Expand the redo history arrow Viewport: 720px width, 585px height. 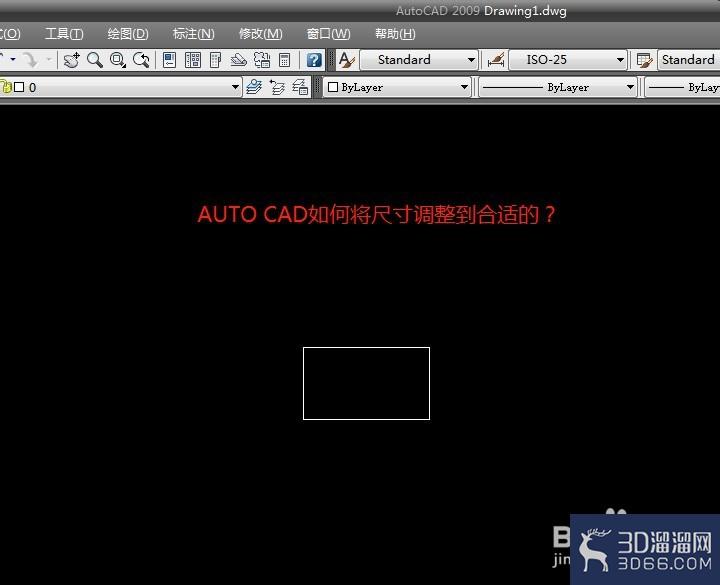pos(48,60)
